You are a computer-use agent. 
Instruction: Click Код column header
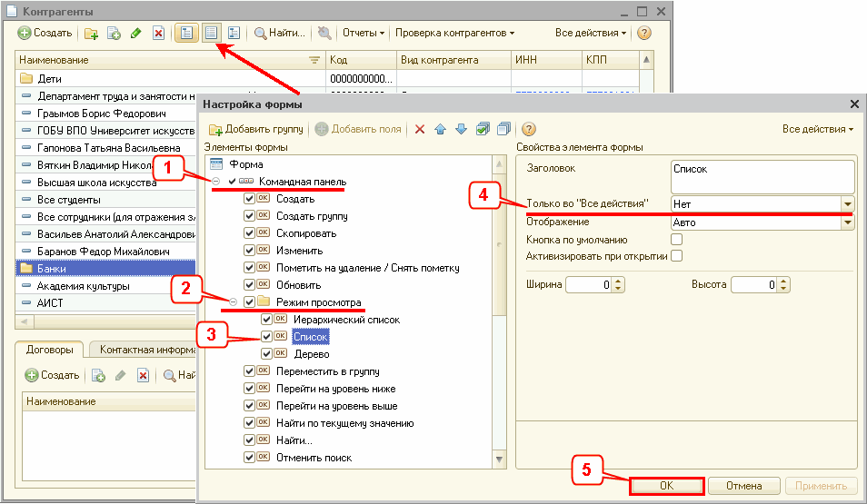coord(361,60)
